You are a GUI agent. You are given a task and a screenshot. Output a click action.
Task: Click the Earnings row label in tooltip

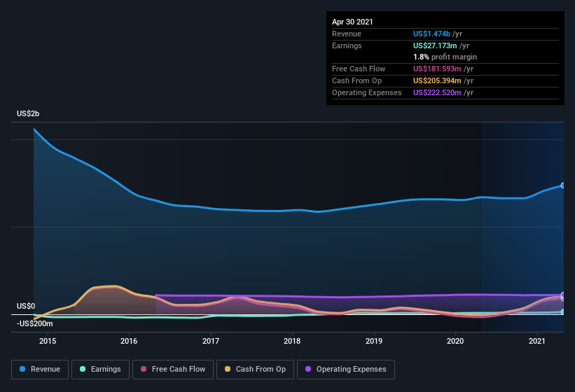click(x=347, y=45)
